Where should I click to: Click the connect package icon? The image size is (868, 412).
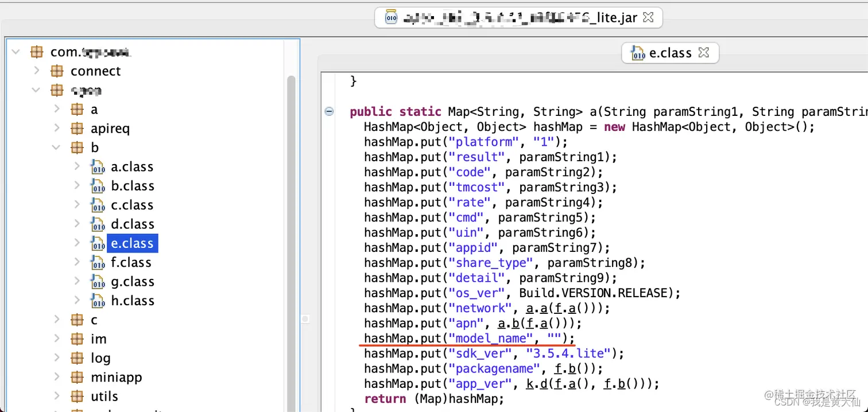pos(57,71)
